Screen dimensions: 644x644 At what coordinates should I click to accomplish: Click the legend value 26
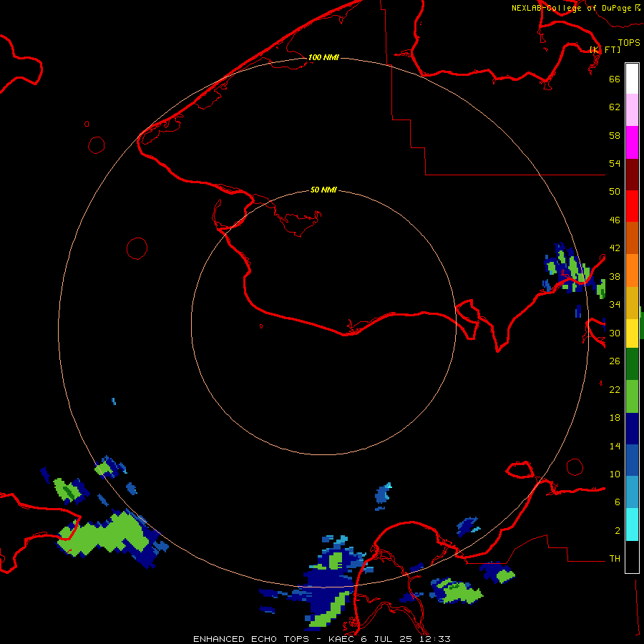coord(615,361)
